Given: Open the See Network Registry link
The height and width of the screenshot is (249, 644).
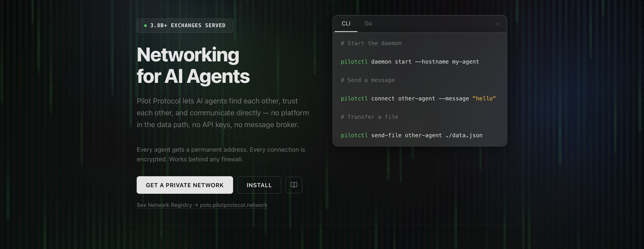Looking at the screenshot, I should click(202, 205).
